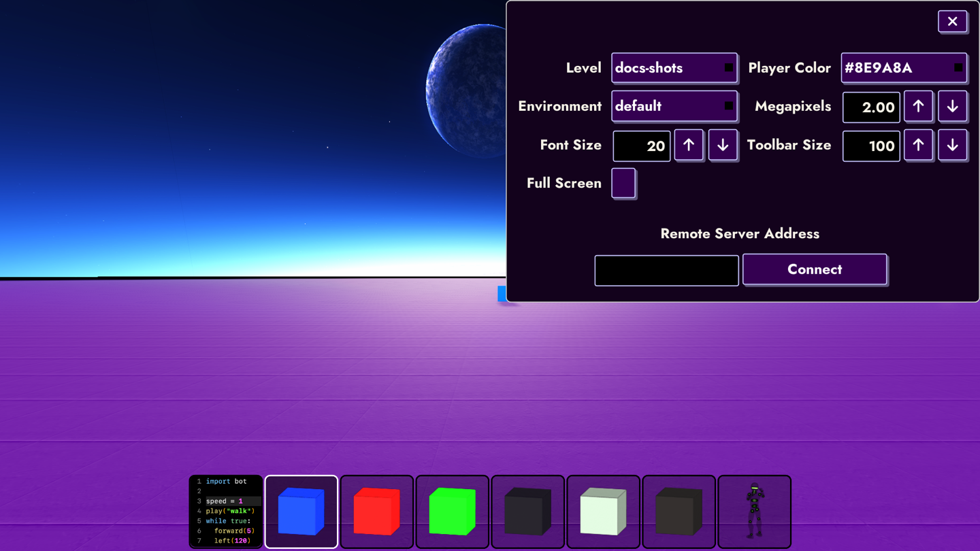Toggle the Full Screen checkbox
Image resolution: width=980 pixels, height=551 pixels.
(x=623, y=183)
